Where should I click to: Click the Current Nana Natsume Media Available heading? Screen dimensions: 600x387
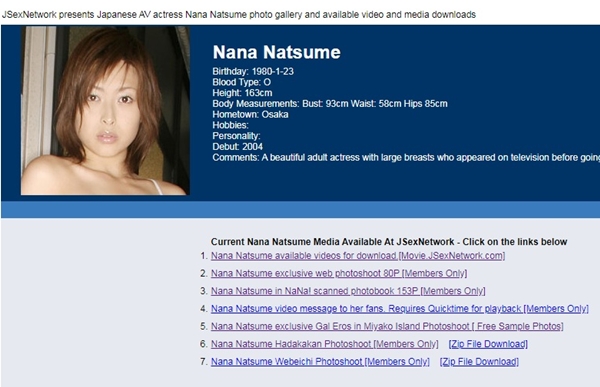coord(389,242)
